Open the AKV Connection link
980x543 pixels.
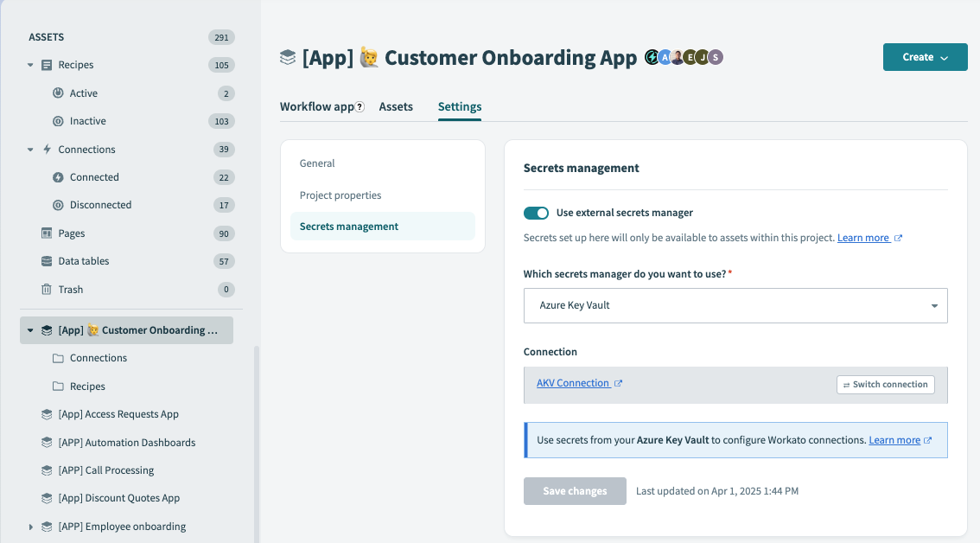[573, 383]
